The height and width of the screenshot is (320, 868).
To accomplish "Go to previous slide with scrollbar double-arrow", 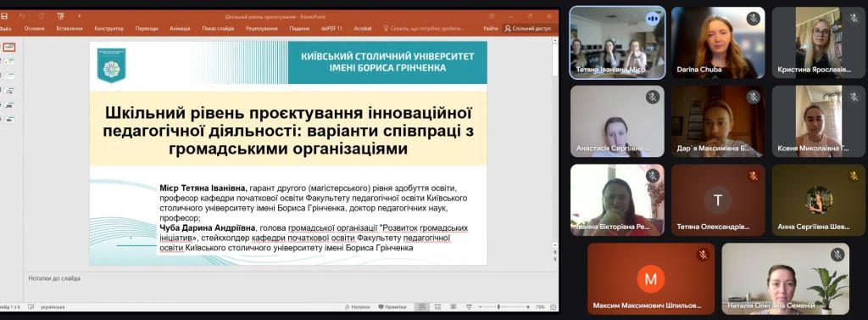I will 555,253.
